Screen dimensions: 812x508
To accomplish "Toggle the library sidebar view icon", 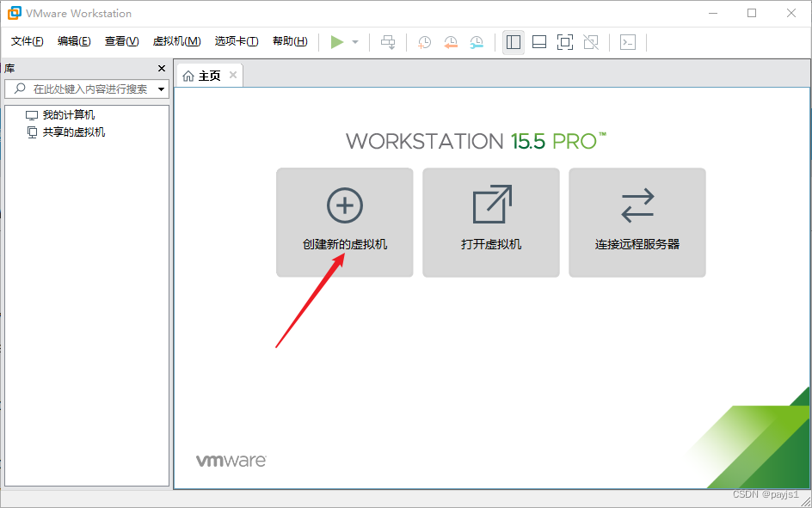I will point(514,42).
